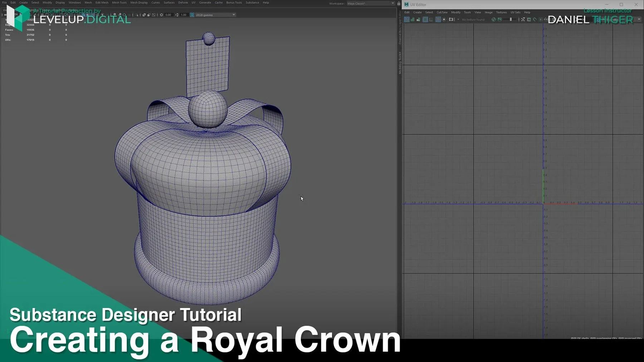
Task: Click the diagonal box icon in viewport toolbar
Action: [x=154, y=15]
